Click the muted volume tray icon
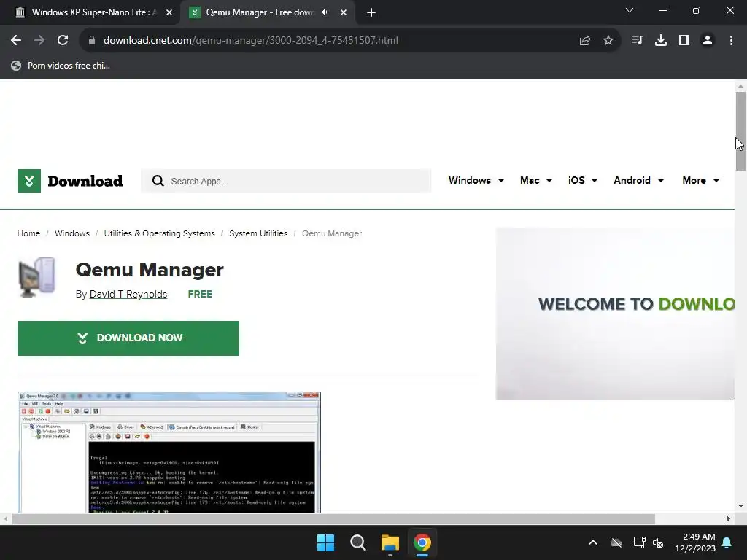Image resolution: width=747 pixels, height=560 pixels. [x=659, y=542]
